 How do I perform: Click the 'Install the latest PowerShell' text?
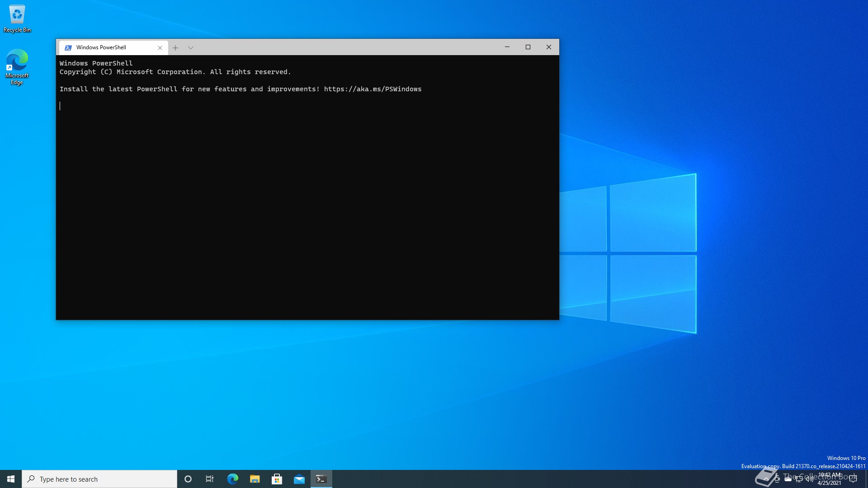click(x=118, y=89)
